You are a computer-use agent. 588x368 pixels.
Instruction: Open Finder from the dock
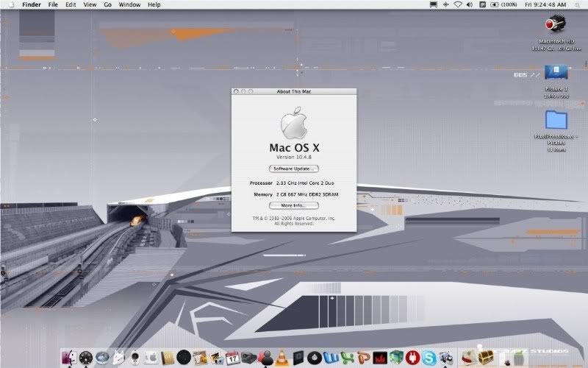71,358
